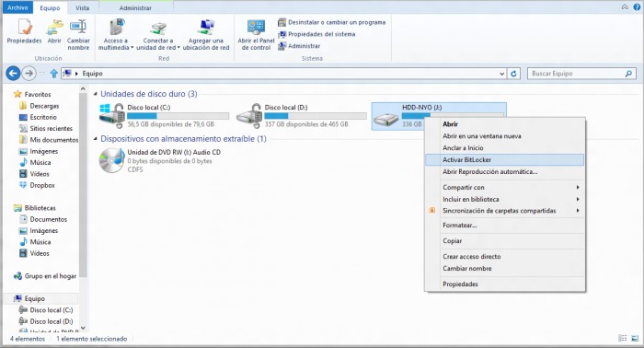Switch to the Vista tab

tap(82, 7)
